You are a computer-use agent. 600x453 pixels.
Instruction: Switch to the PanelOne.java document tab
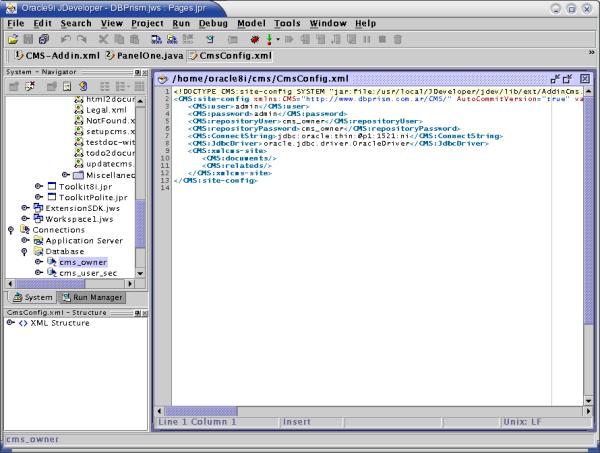(x=144, y=56)
